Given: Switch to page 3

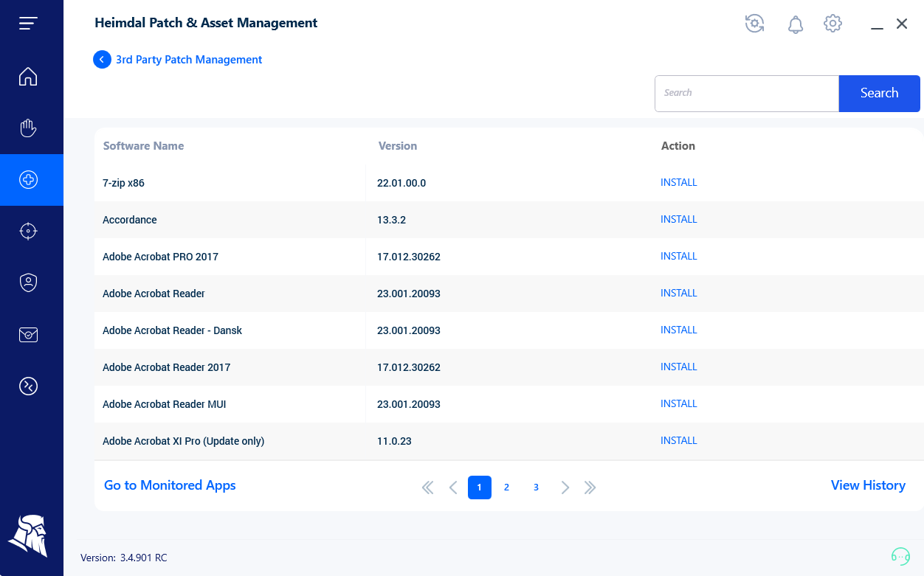Looking at the screenshot, I should 536,487.
